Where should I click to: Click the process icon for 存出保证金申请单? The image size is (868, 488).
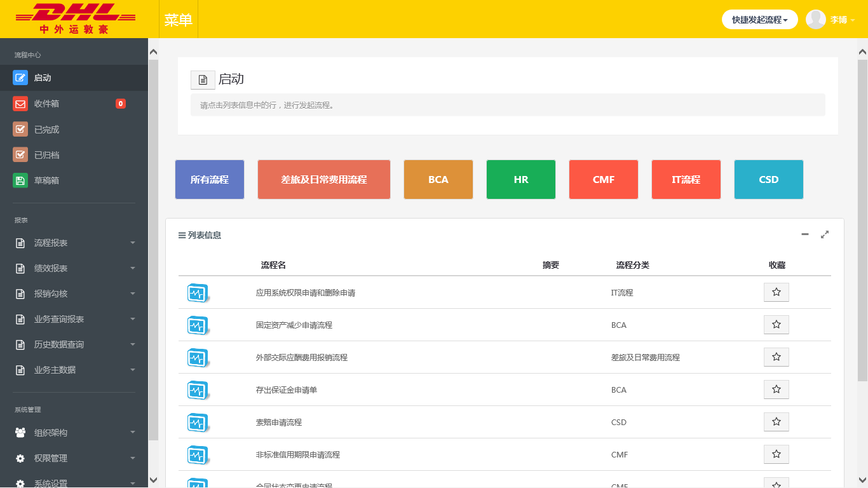coord(198,390)
